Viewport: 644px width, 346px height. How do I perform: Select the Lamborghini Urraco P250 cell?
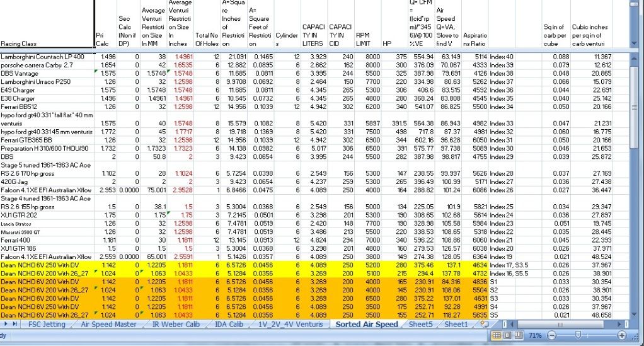(47, 81)
